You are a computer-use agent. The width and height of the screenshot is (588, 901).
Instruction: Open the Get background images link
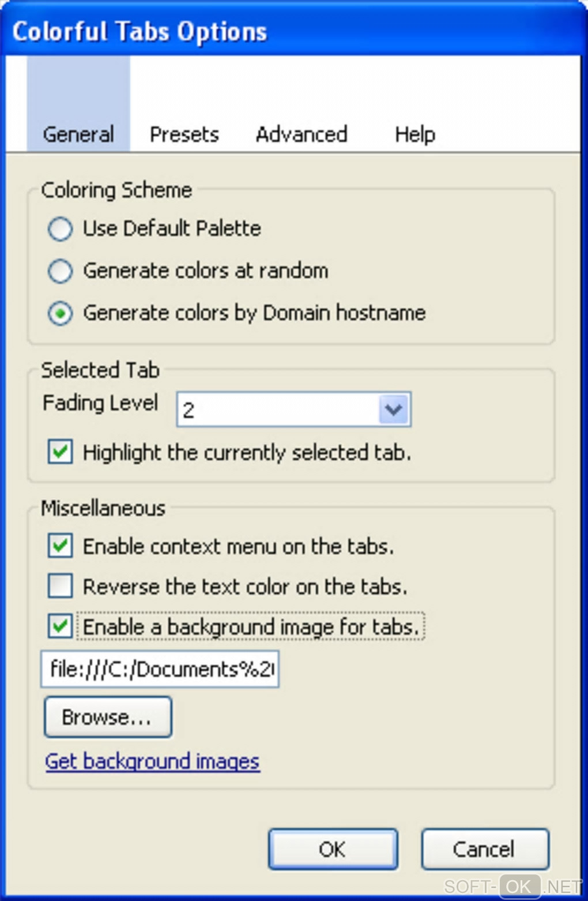click(152, 761)
